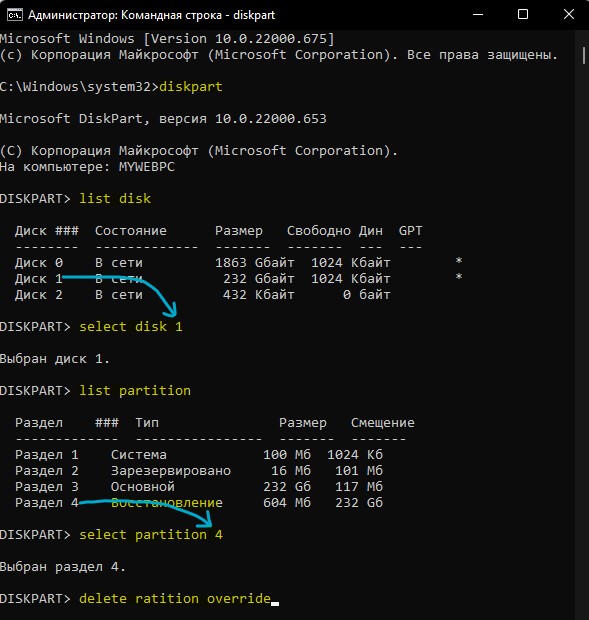Maximize the diskpart console window
The height and width of the screenshot is (620, 589).
[x=523, y=15]
